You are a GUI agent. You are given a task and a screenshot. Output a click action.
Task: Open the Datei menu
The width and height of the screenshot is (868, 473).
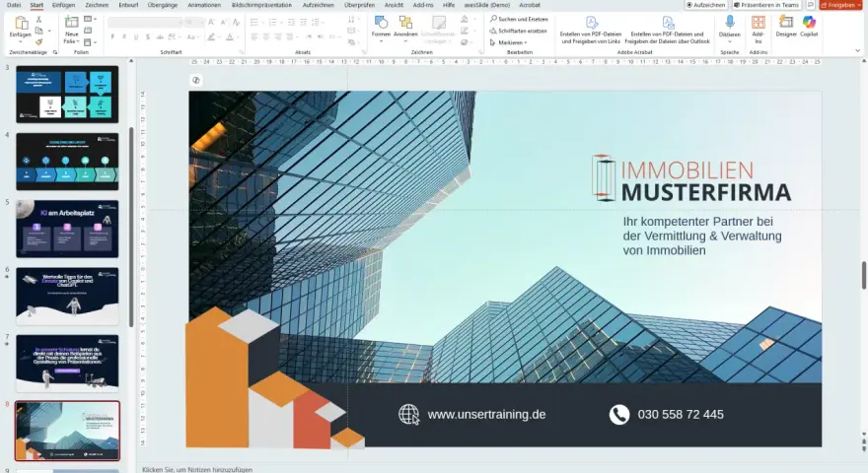pyautogui.click(x=14, y=5)
